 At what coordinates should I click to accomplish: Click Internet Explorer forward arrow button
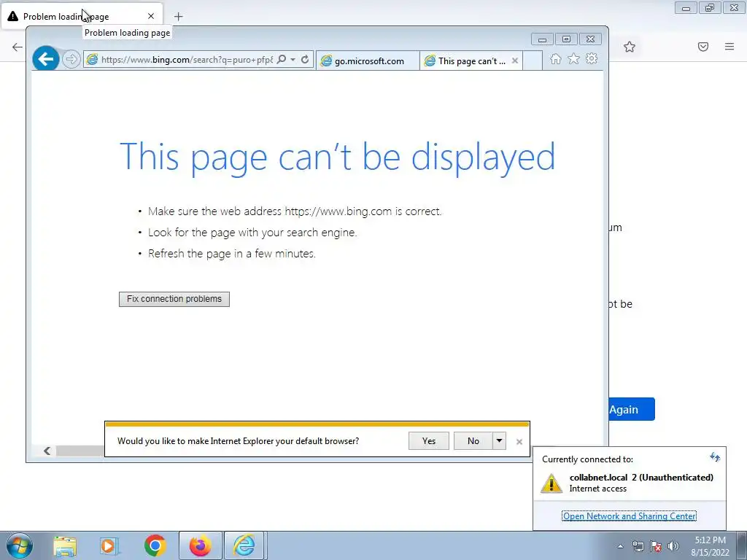coord(71,59)
